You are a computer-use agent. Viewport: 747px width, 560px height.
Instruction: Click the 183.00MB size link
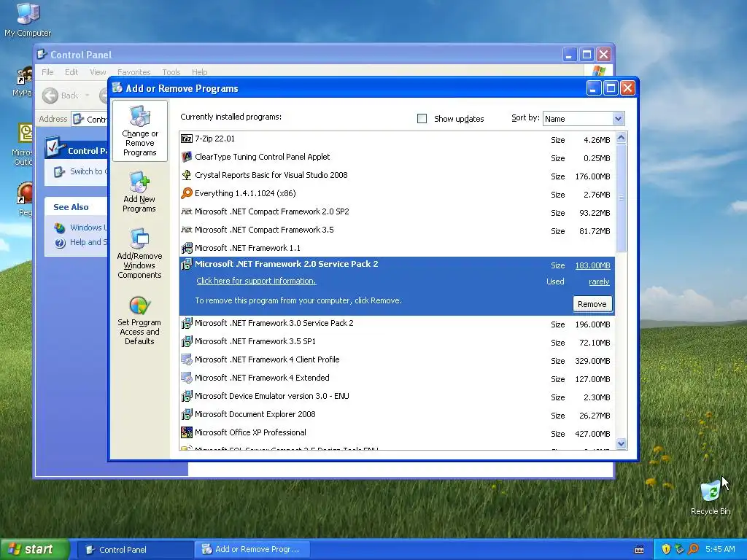coord(592,265)
